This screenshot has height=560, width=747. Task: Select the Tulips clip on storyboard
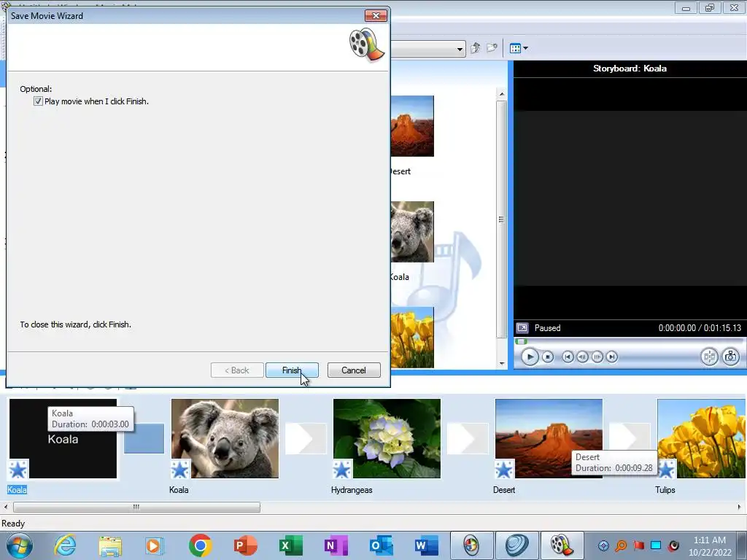coord(702,438)
